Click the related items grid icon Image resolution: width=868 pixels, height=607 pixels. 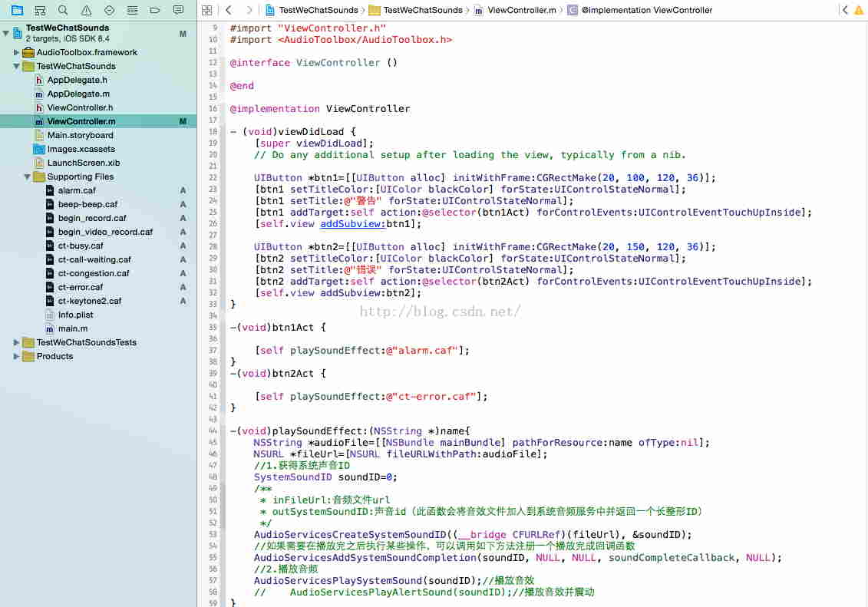coord(207,10)
